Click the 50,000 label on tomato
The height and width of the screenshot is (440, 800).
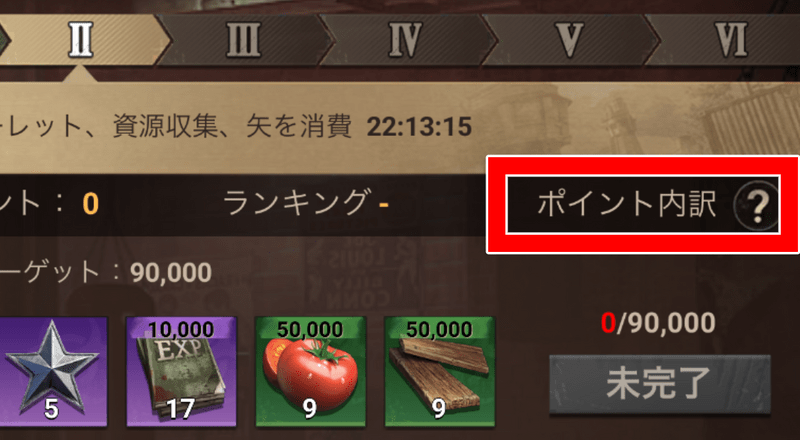311,330
